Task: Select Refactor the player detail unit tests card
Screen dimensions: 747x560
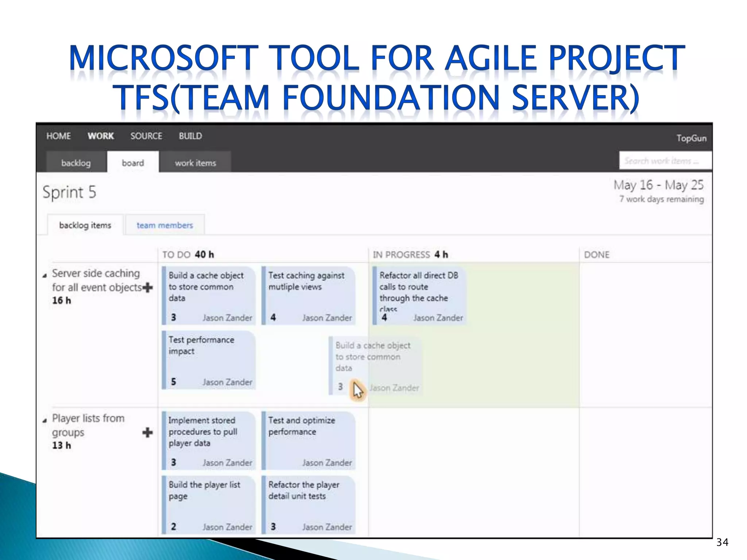Action: [309, 505]
